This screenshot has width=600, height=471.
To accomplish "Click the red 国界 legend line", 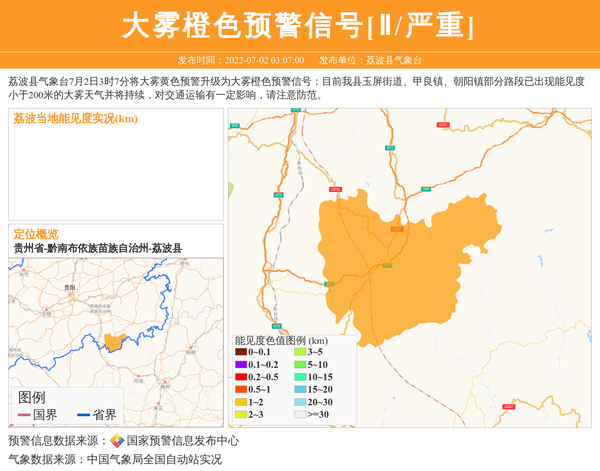I will pyautogui.click(x=24, y=415).
